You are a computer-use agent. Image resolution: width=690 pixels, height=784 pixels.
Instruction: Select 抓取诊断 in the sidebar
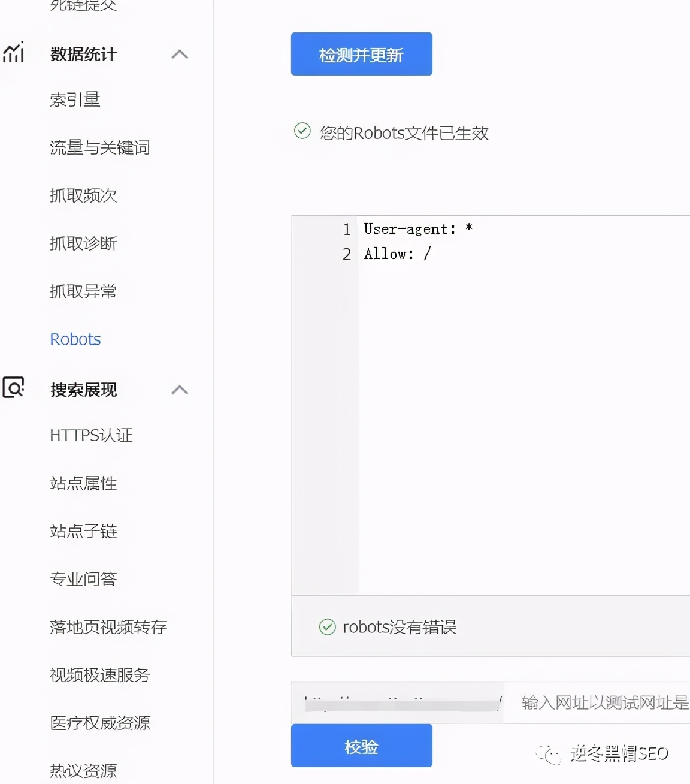82,243
